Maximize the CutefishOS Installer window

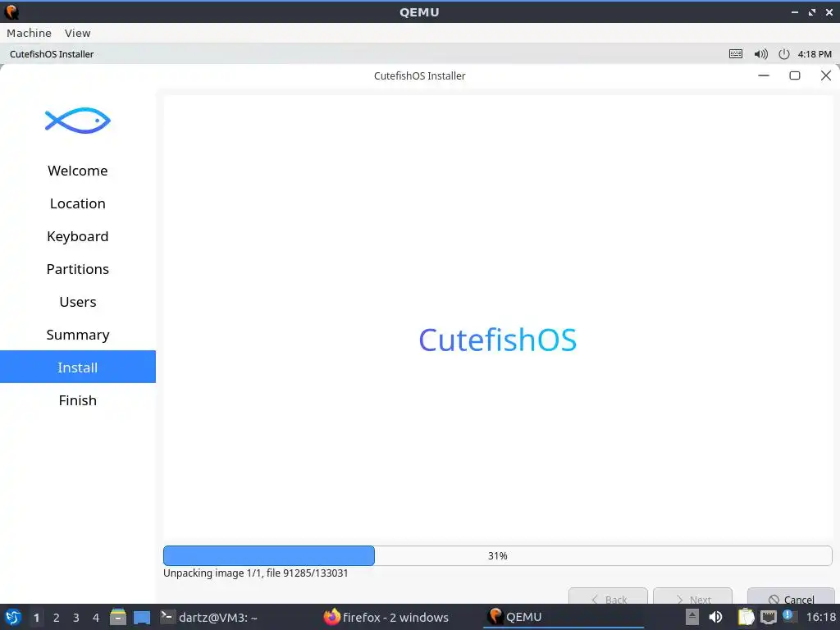click(x=795, y=75)
